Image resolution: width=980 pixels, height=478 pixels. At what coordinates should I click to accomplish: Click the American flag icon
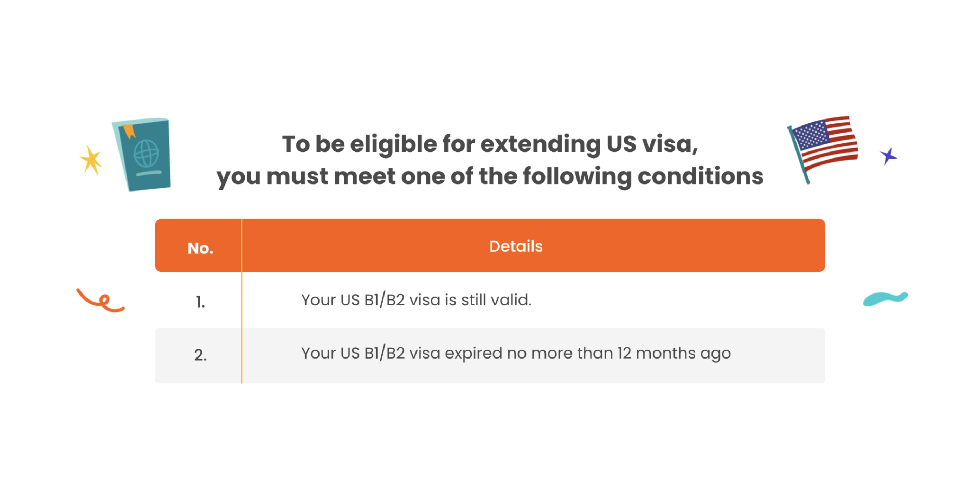pyautogui.click(x=824, y=147)
